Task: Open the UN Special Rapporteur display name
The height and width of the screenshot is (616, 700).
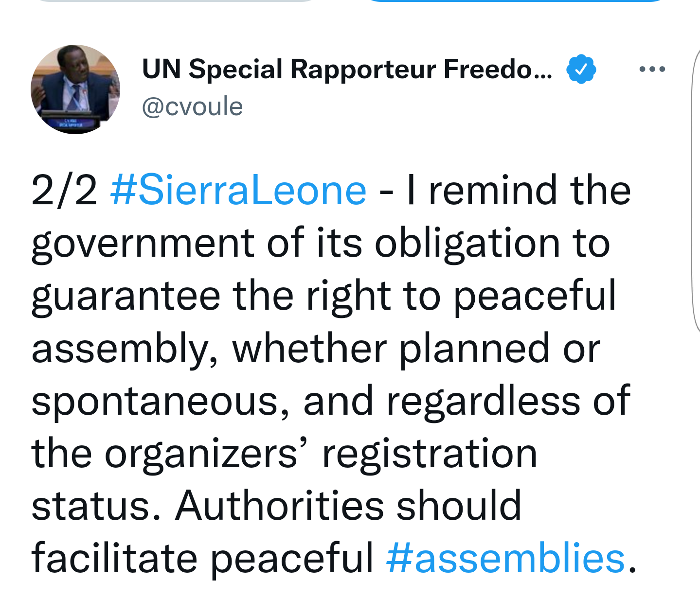Action: (x=347, y=69)
